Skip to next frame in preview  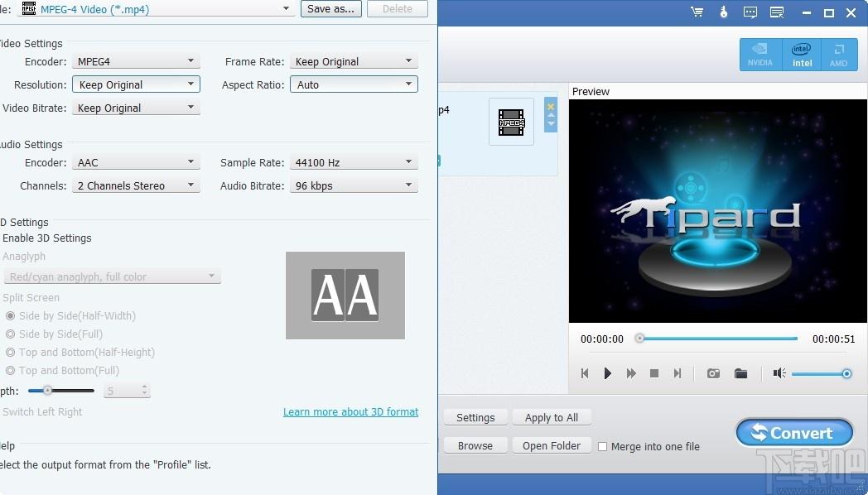point(677,373)
